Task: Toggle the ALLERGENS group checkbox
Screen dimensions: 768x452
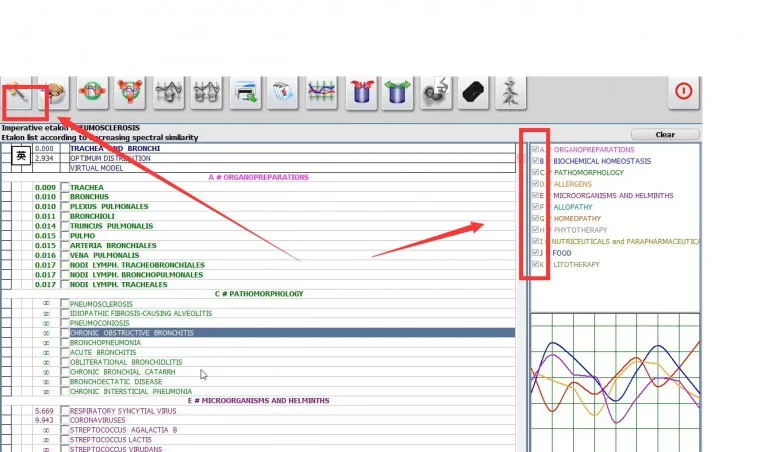Action: (x=535, y=184)
